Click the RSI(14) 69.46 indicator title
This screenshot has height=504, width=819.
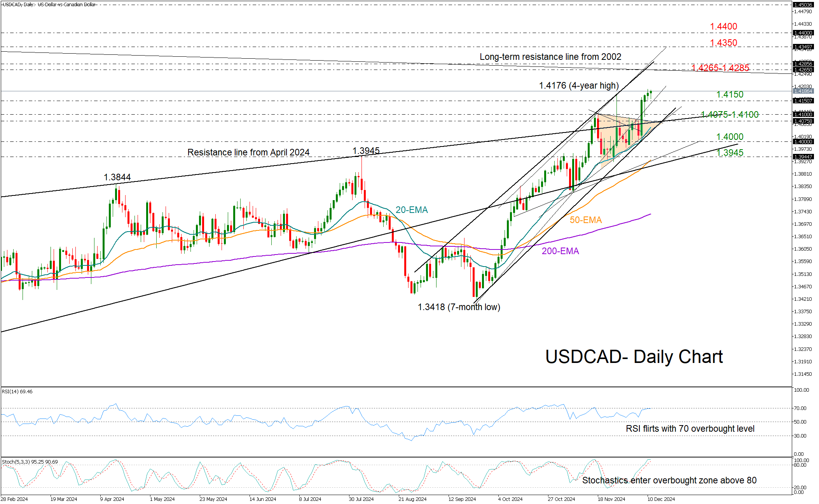pyautogui.click(x=17, y=391)
